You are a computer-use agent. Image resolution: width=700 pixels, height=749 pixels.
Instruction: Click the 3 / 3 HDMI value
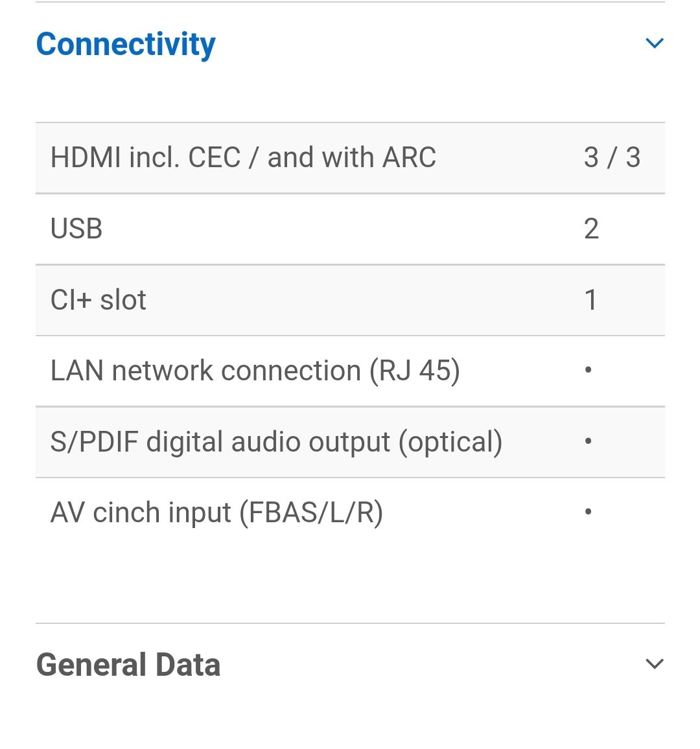click(x=612, y=157)
